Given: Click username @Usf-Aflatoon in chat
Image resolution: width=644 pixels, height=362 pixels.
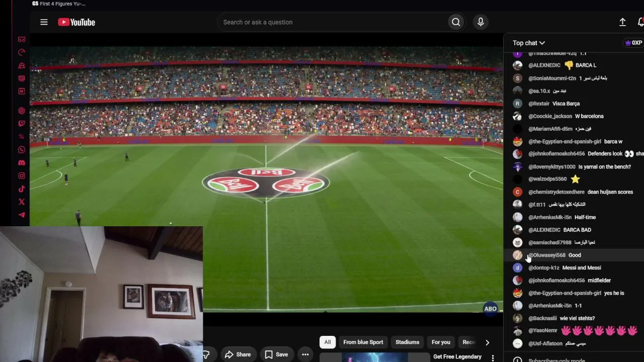Looking at the screenshot, I should pos(545,344).
